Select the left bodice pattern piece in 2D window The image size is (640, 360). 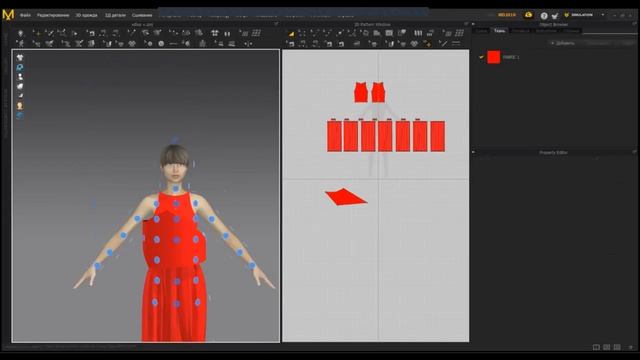pos(361,93)
